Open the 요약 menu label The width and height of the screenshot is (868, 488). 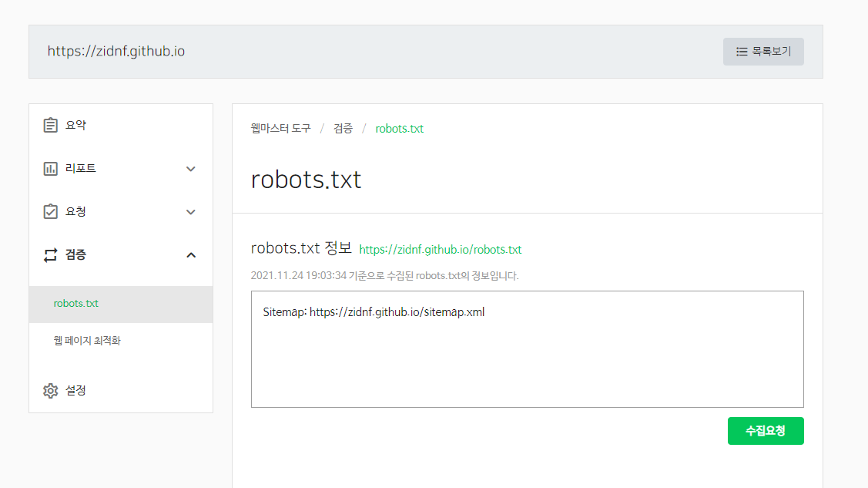coord(75,125)
